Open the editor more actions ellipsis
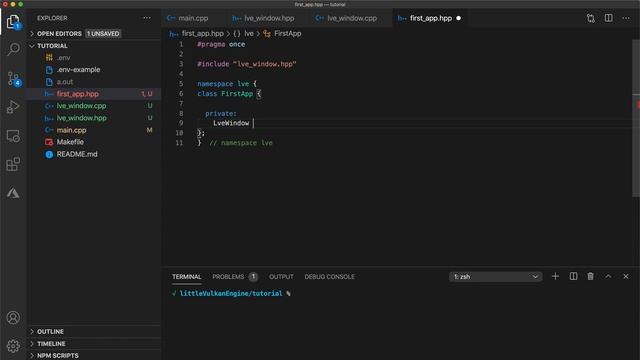Screen dimensions: 640x360 coord(626,18)
